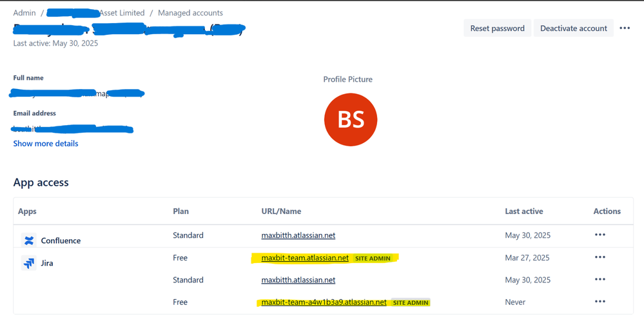Click the Last active column header
Viewport: 644px width, 323px height.
click(524, 211)
